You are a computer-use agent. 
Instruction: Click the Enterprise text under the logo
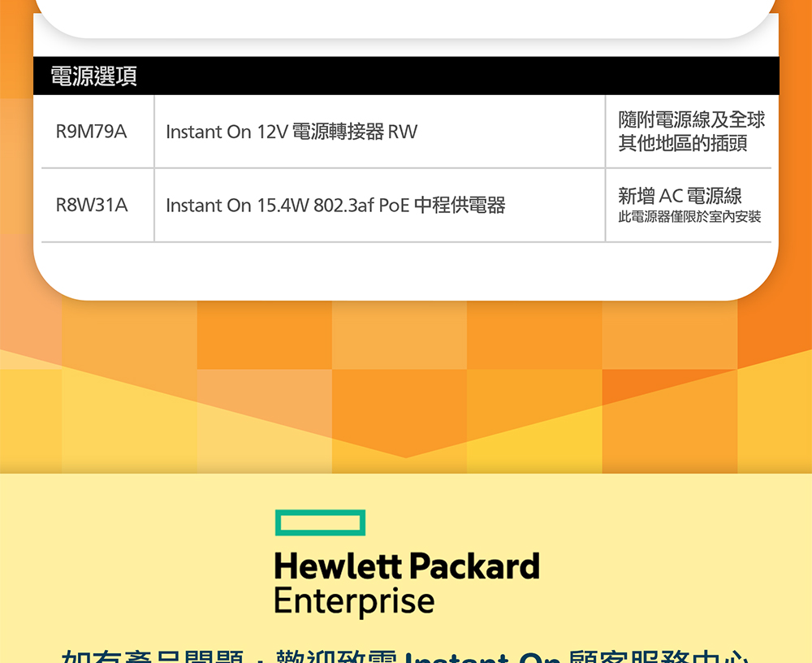pos(354,601)
